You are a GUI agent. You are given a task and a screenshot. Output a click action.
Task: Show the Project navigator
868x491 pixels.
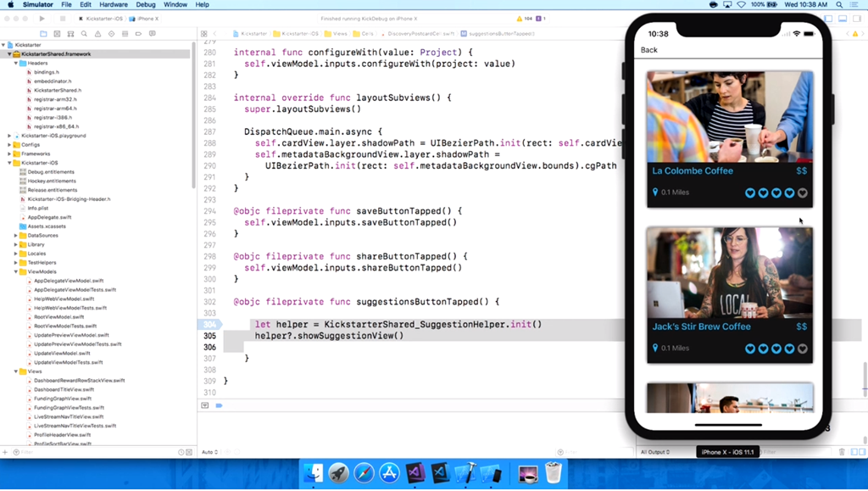pyautogui.click(x=44, y=34)
